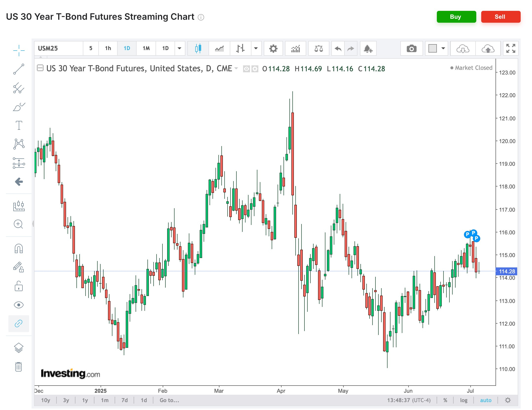The width and height of the screenshot is (532, 410).
Task: Open series settings gear in legend
Action: (x=255, y=69)
